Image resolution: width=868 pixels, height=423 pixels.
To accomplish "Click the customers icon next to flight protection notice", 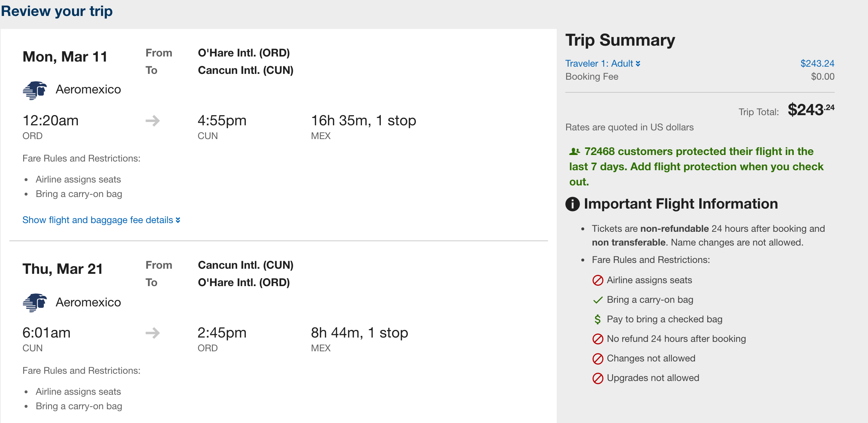I will (x=574, y=151).
